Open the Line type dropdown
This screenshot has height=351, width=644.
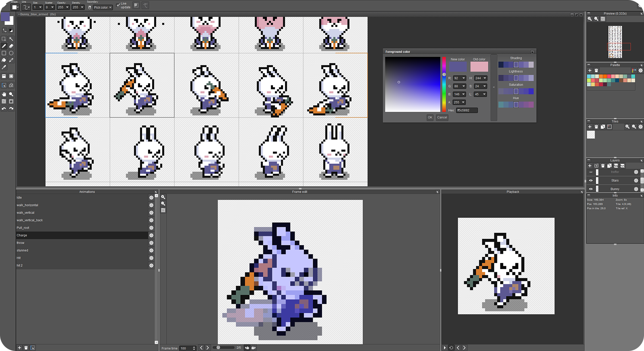[x=26, y=7]
